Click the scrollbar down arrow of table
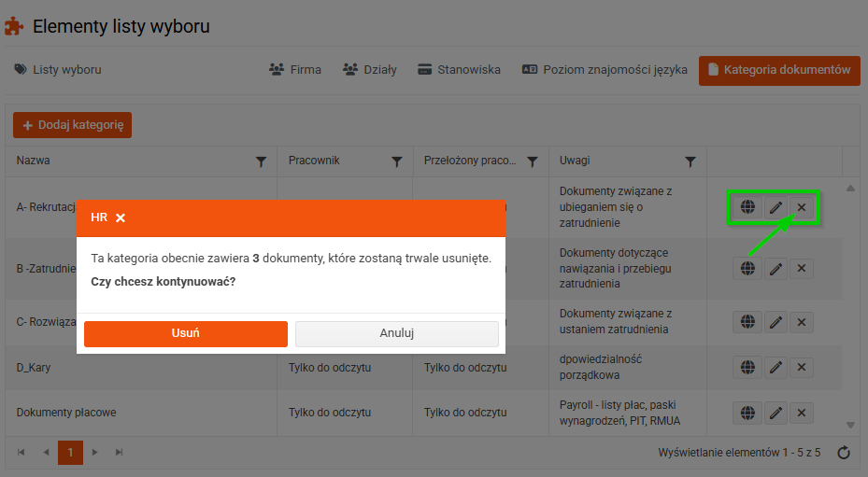This screenshot has height=477, width=868. tap(850, 425)
